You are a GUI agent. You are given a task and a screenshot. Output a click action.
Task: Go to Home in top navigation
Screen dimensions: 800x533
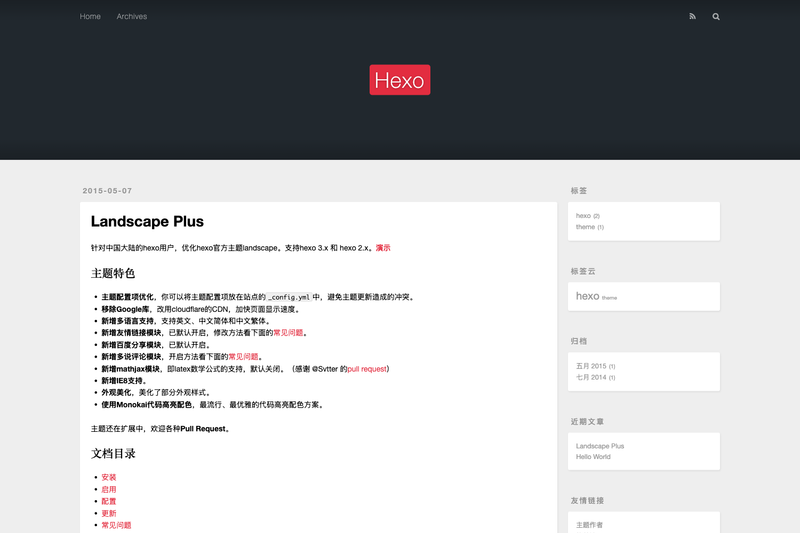90,16
